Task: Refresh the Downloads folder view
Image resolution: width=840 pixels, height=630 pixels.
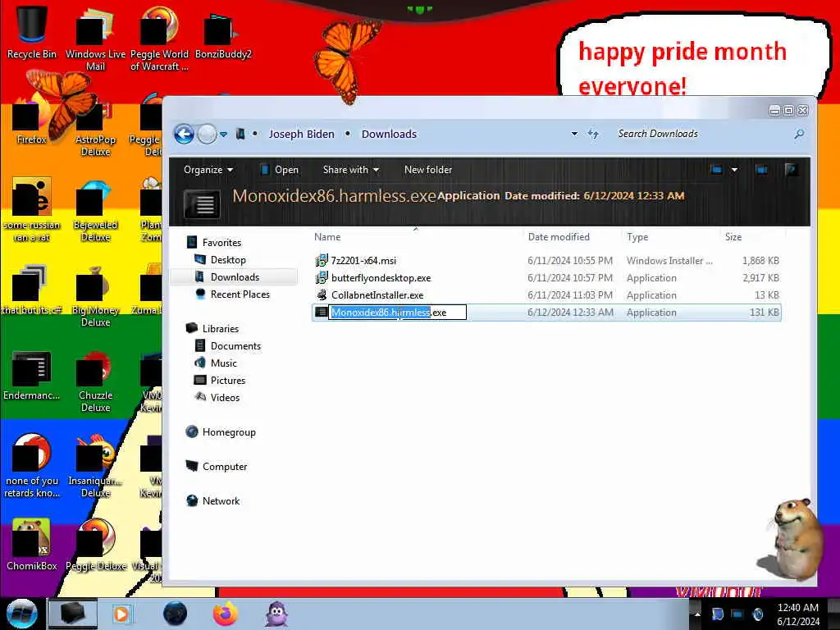Action: (593, 134)
